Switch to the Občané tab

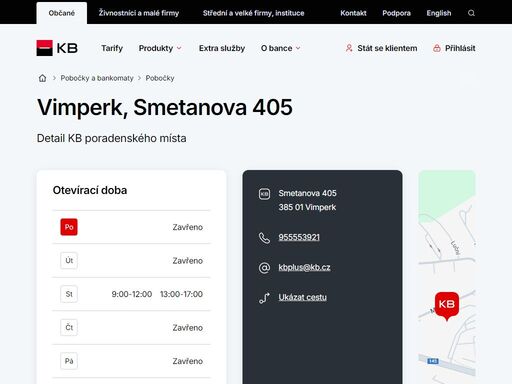(x=62, y=13)
